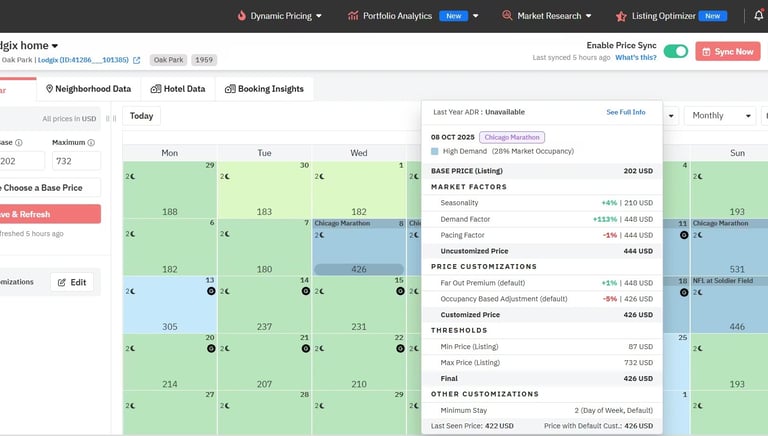Viewport: 768px width, 436px height.
Task: Click the notification bell icon
Action: click(x=758, y=16)
